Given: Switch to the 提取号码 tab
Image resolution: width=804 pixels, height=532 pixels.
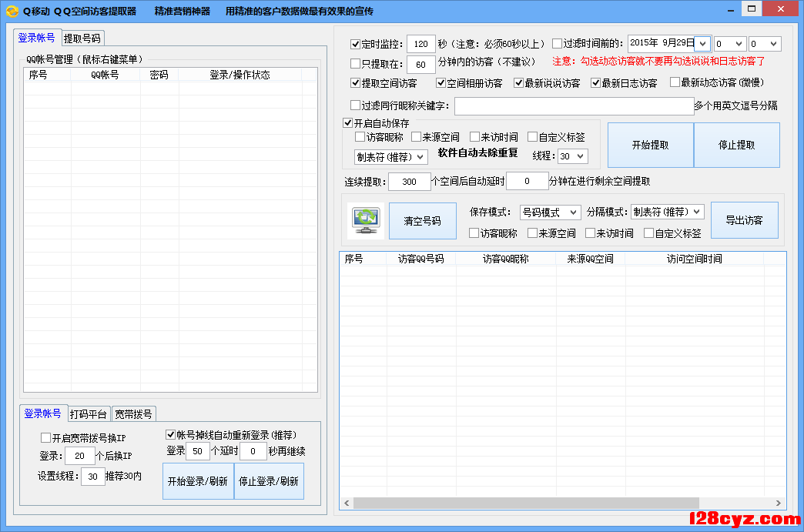Looking at the screenshot, I should point(82,38).
